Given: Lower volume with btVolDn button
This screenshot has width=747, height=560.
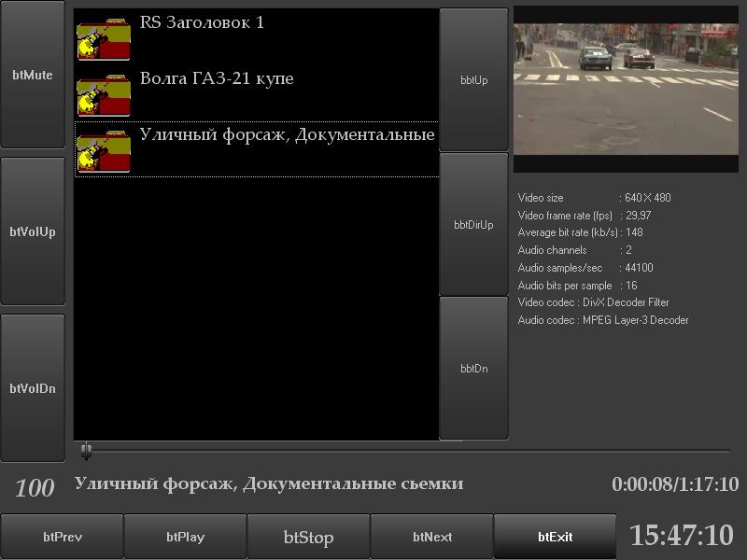Looking at the screenshot, I should click(33, 388).
